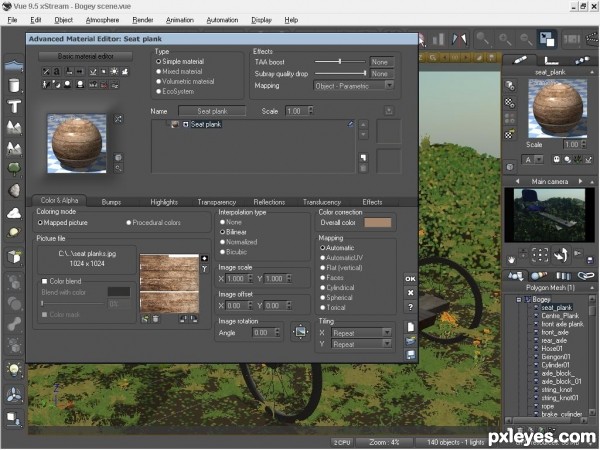600x450 pixels.
Task: Click the material Scale 1.00 stepper
Action: pyautogui.click(x=310, y=111)
